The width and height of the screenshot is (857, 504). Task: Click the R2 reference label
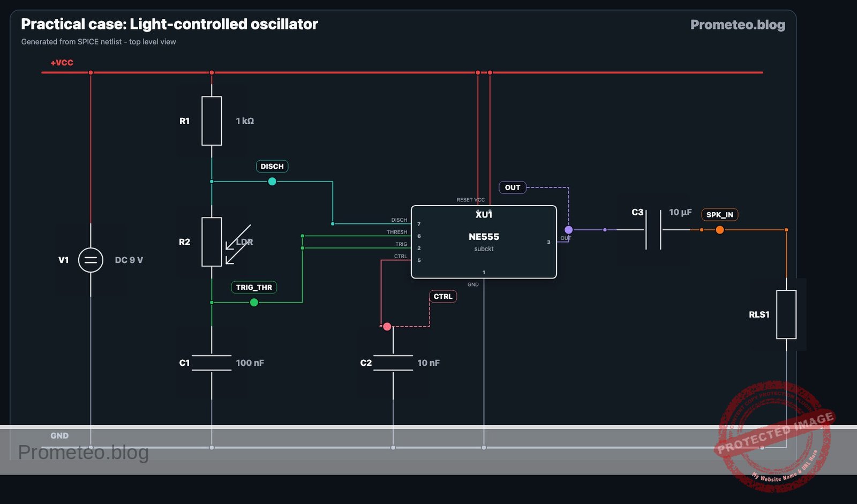[184, 242]
